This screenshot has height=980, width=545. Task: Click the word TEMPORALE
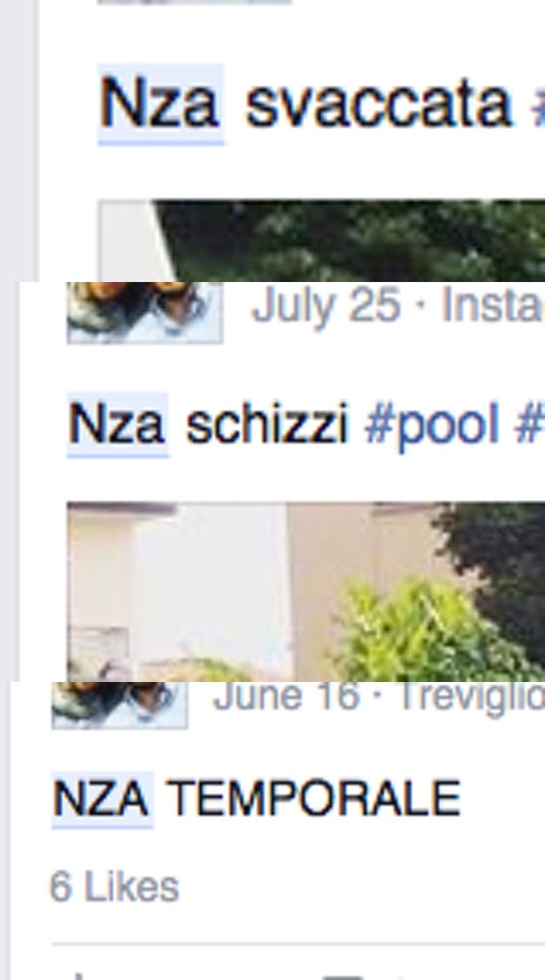(315, 799)
